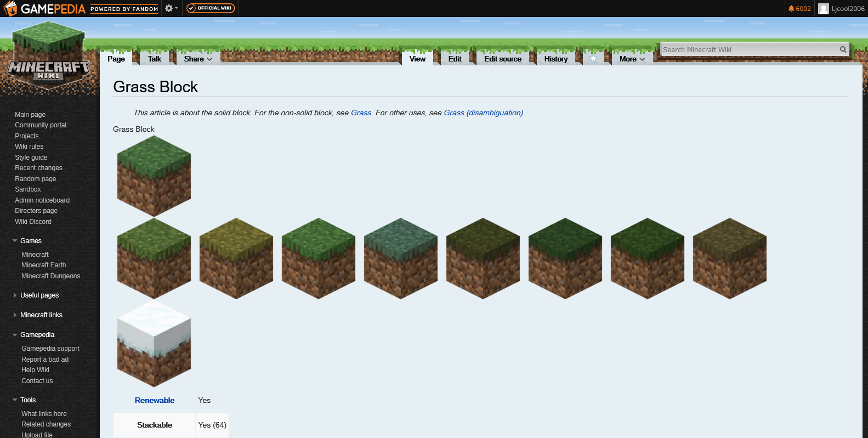Screen dimensions: 868x438
Task: Click the Search Minecraft Wiki field
Action: [x=750, y=49]
